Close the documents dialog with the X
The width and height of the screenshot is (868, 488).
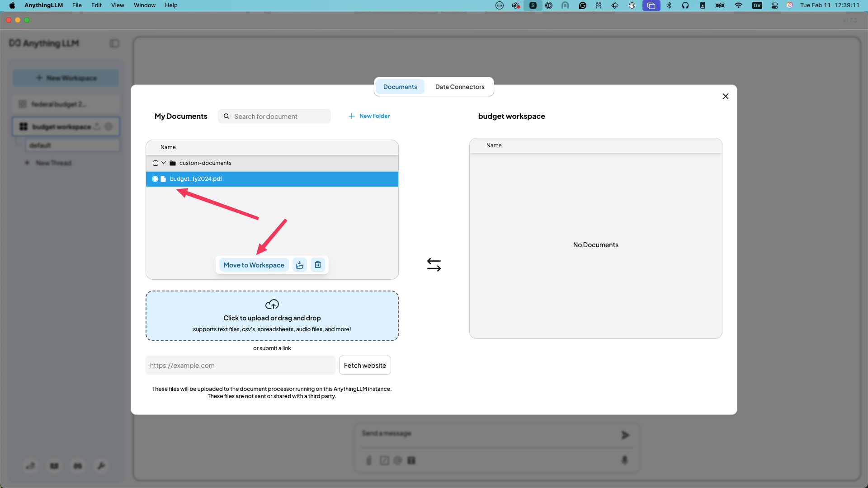(726, 96)
